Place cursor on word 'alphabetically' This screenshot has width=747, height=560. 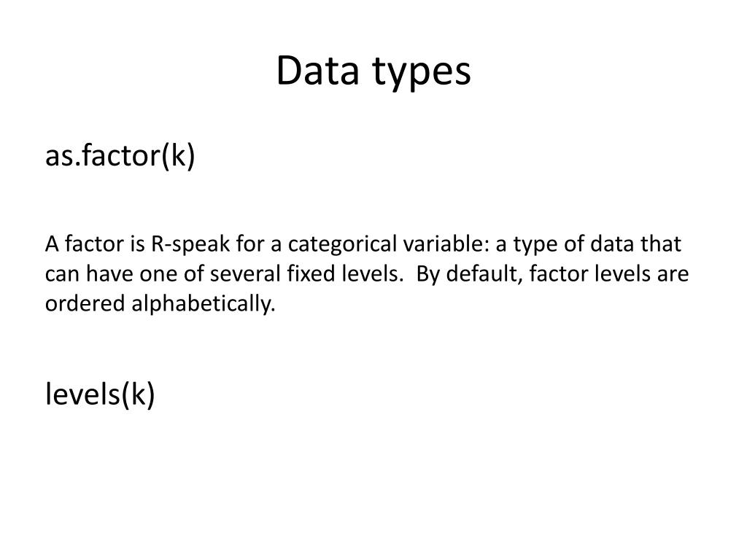pyautogui.click(x=203, y=304)
